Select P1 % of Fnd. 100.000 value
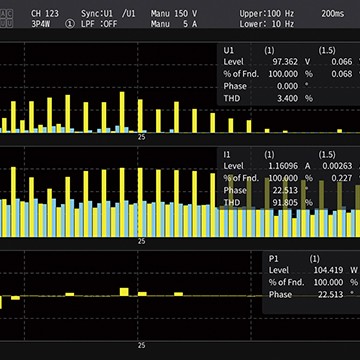 pyautogui.click(x=328, y=282)
